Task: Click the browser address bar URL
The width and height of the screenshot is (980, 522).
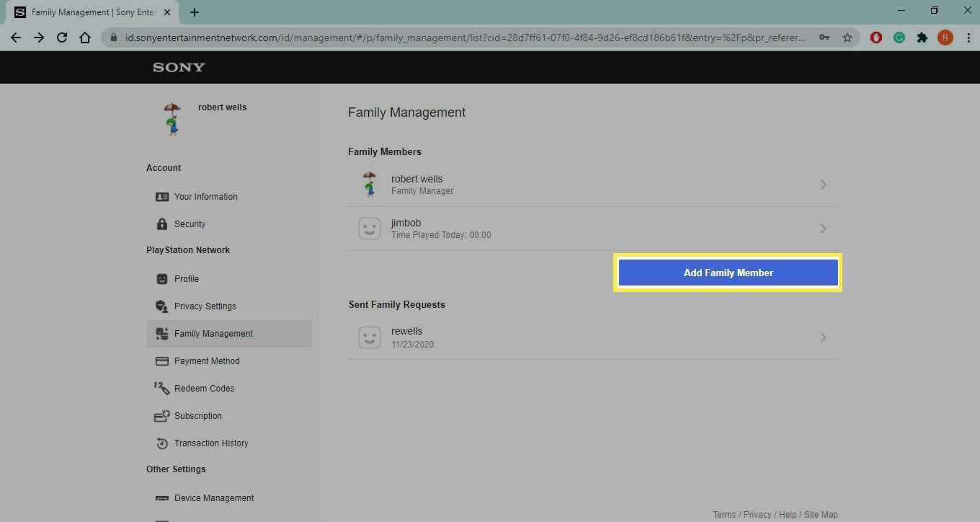Action: (x=465, y=37)
